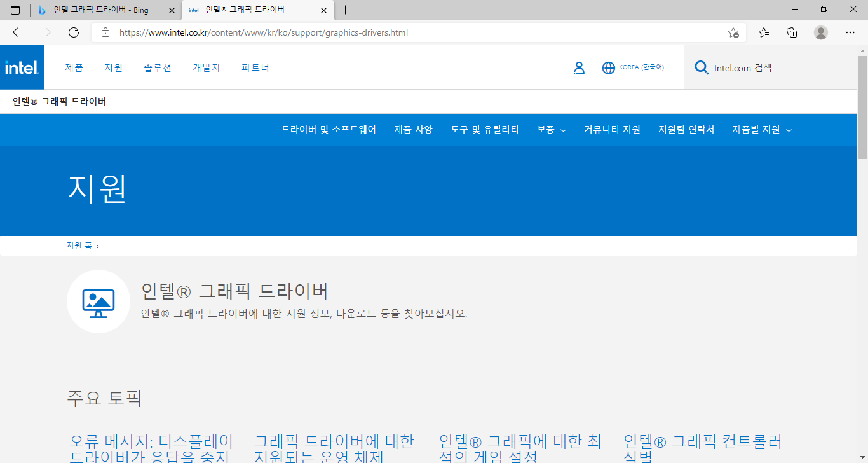Viewport: 868px width, 463px height.
Task: Open 오류 메시지: 디스플레이 드라이버 topic link
Action: (151, 448)
